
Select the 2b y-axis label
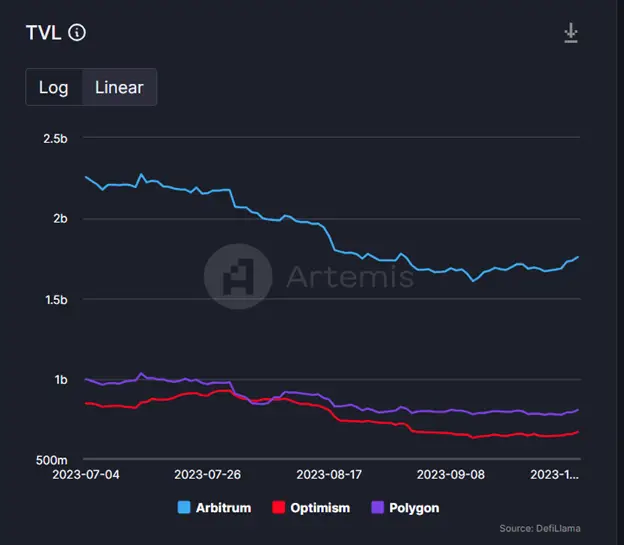[x=60, y=219]
